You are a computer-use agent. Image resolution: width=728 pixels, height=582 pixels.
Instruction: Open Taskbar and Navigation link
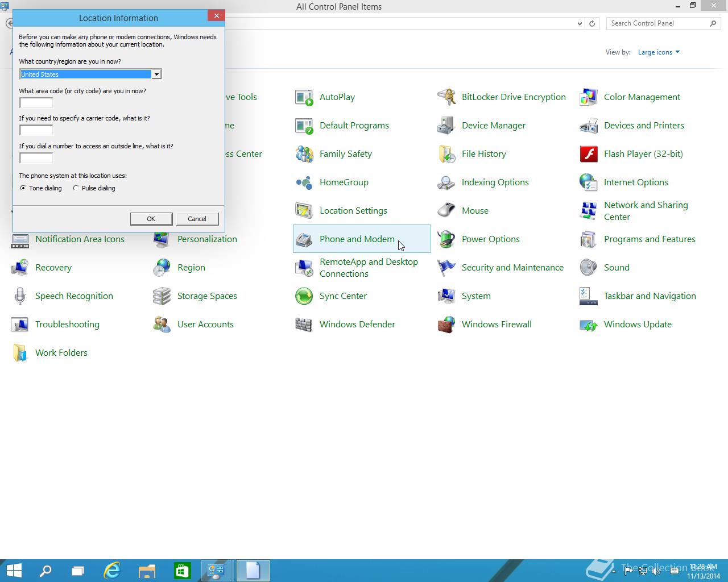[650, 296]
